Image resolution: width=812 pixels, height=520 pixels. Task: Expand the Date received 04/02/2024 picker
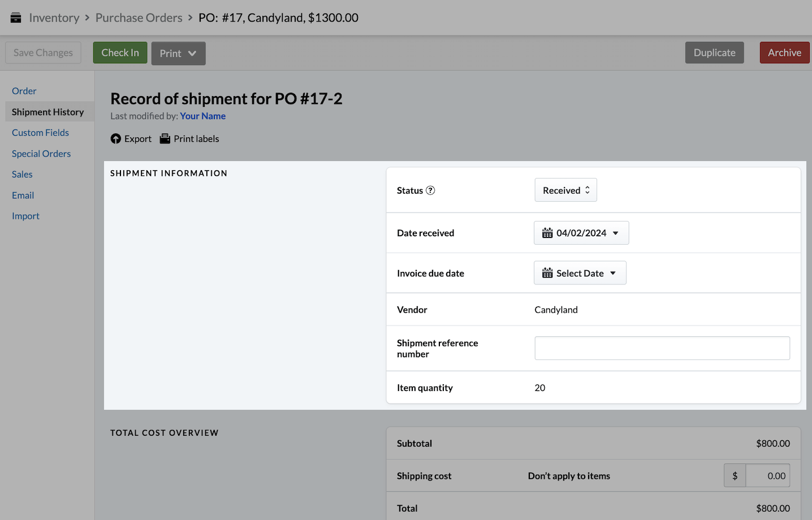(x=581, y=233)
